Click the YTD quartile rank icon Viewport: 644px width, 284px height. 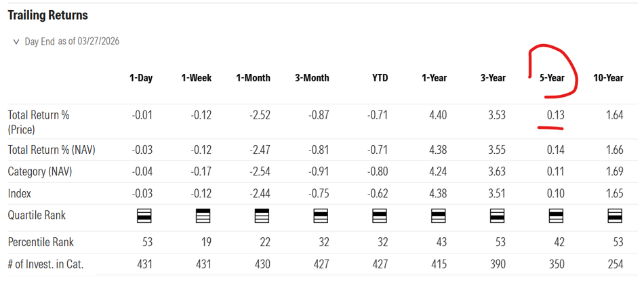380,216
